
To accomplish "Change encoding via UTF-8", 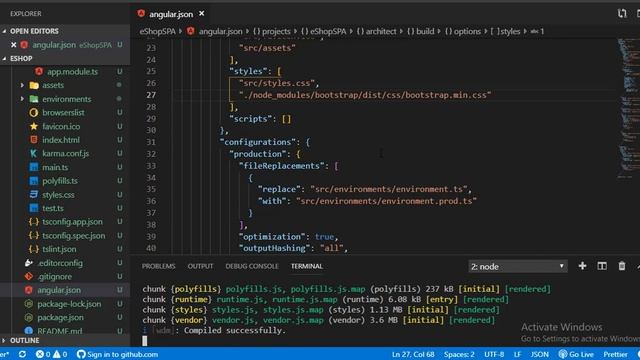I will pos(494,354).
